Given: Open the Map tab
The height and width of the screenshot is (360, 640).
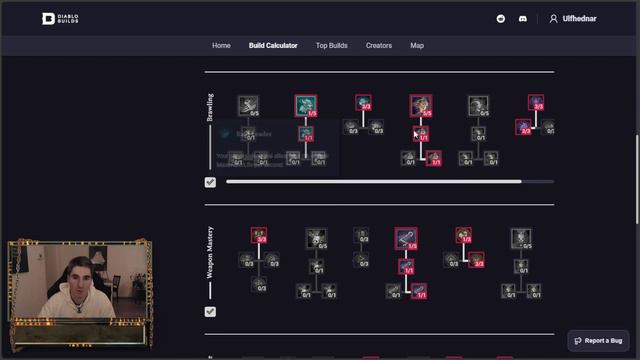Looking at the screenshot, I should [417, 46].
